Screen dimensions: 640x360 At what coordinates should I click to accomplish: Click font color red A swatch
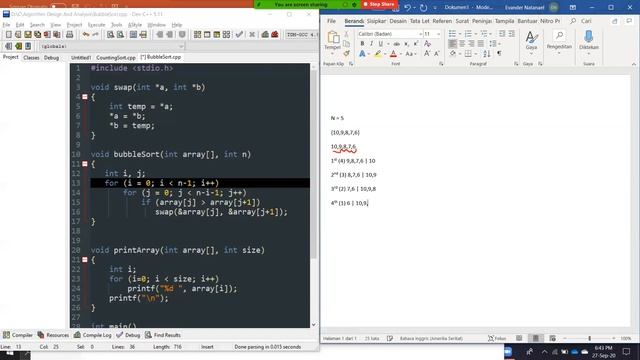click(x=393, y=53)
